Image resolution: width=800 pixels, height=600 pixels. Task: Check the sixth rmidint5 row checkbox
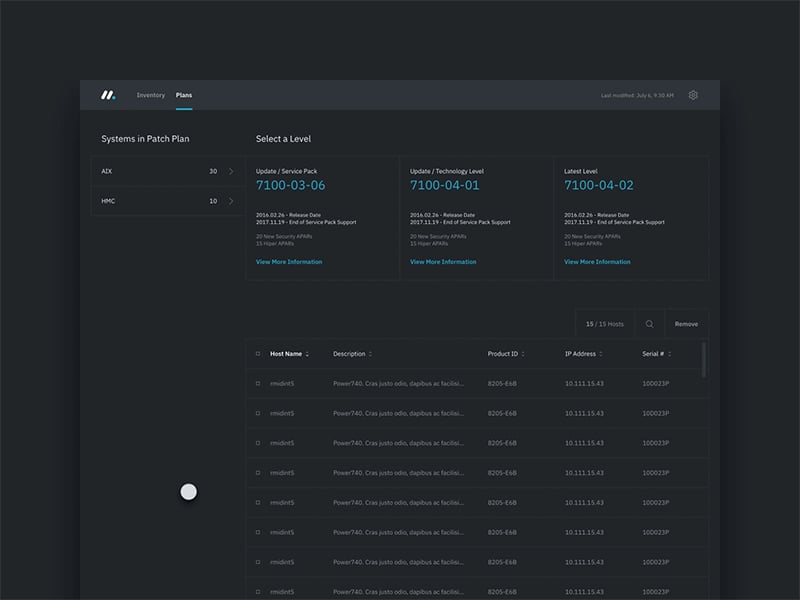pyautogui.click(x=258, y=532)
